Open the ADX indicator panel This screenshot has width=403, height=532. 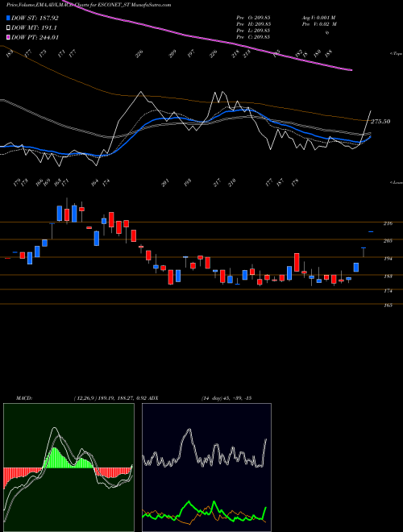coord(206,468)
